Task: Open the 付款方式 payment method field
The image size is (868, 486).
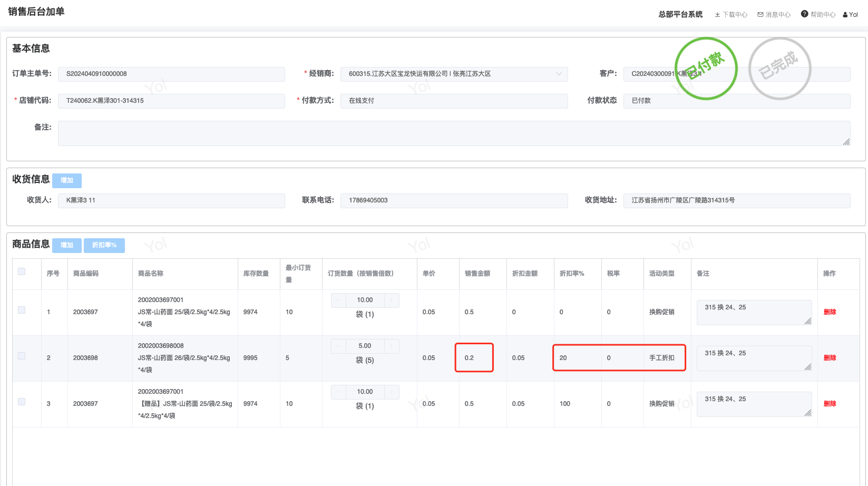Action: tap(454, 101)
